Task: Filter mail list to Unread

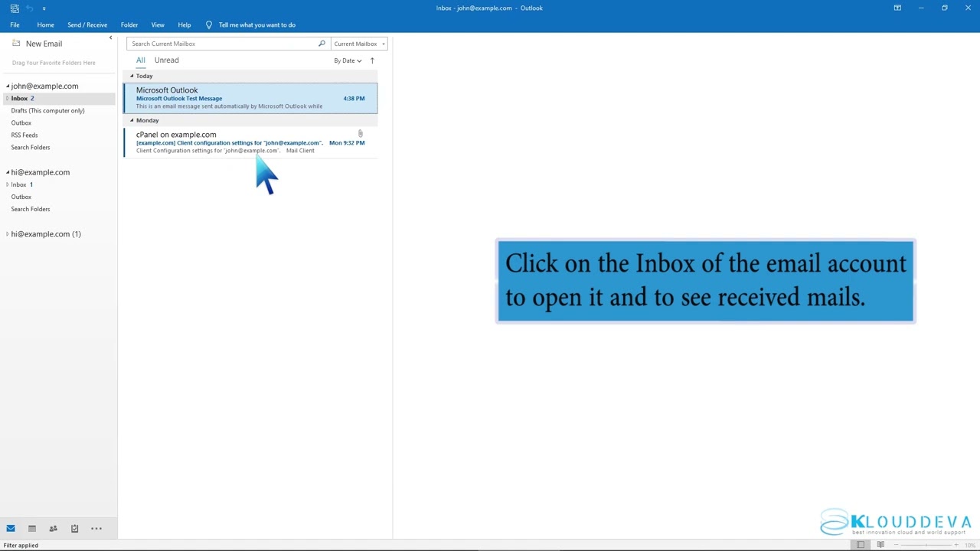Action: (x=166, y=60)
